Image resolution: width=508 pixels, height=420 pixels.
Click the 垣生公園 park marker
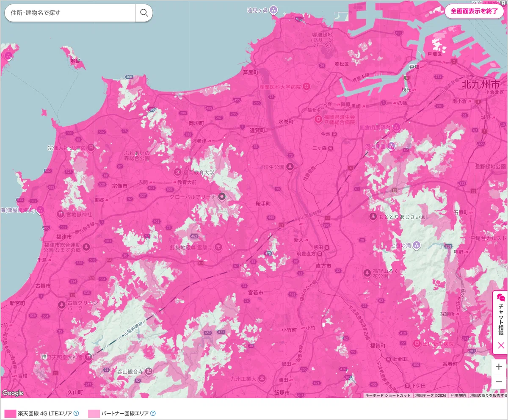(290, 167)
